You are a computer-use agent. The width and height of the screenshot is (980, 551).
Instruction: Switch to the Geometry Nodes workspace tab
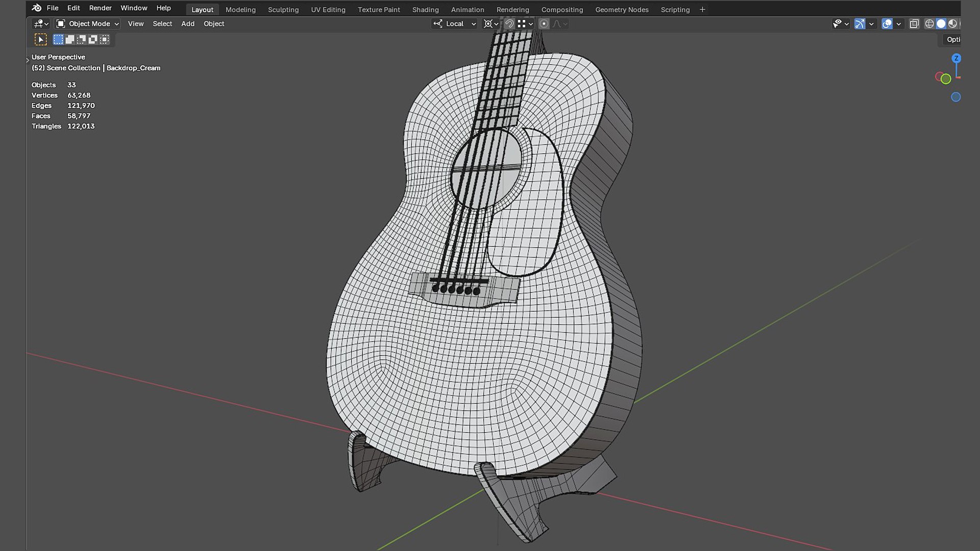point(622,10)
